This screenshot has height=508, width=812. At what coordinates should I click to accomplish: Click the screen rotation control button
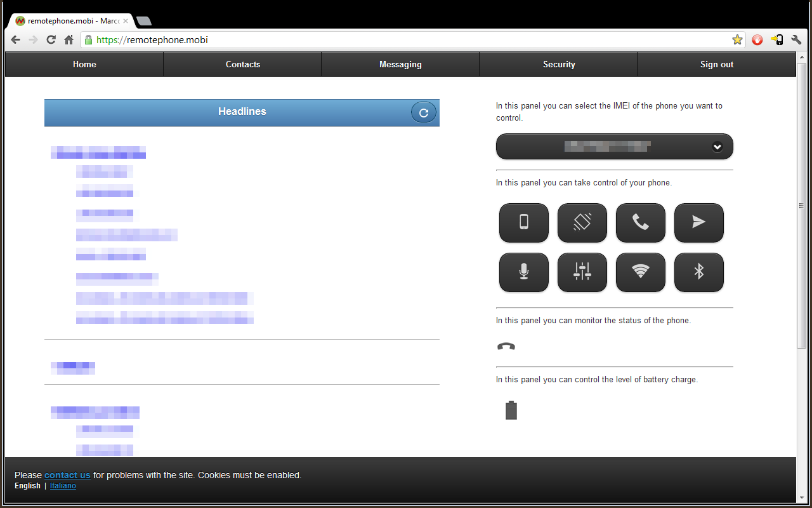[x=582, y=222]
